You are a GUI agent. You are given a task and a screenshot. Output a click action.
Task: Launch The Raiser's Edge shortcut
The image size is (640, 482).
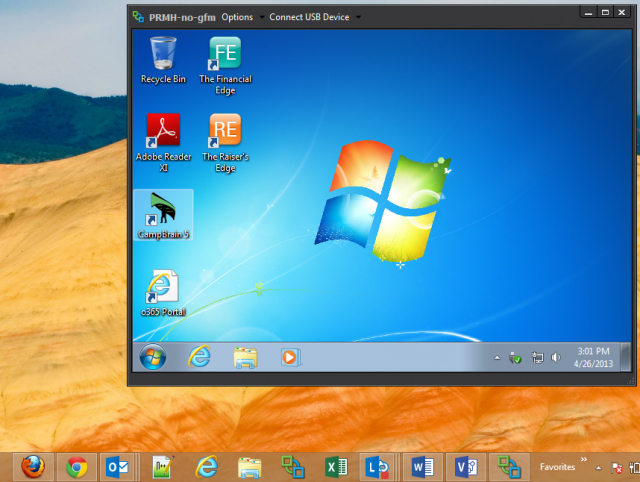(225, 142)
